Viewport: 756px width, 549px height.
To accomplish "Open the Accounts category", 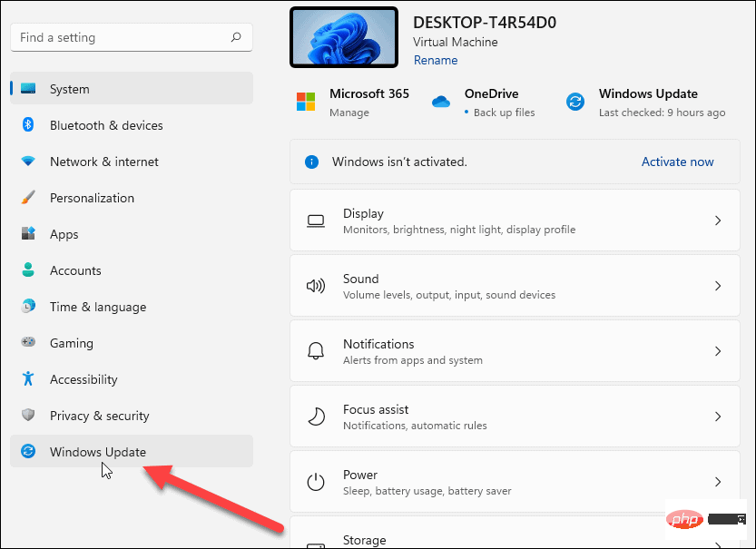I will tap(132, 270).
